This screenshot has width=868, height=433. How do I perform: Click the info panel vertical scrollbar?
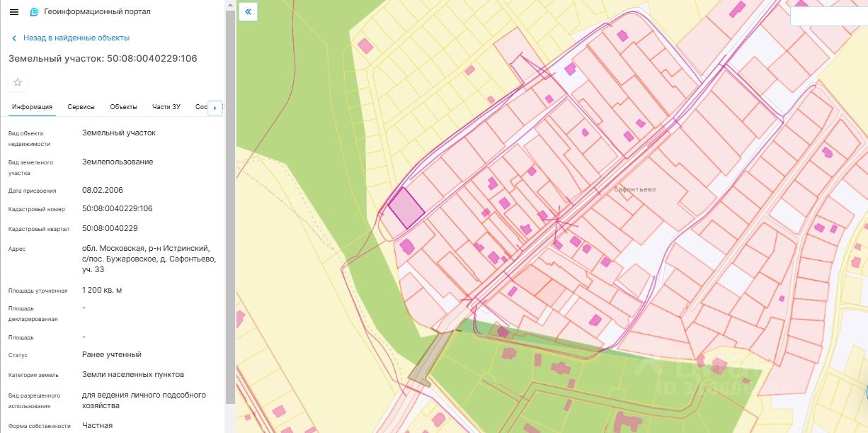pyautogui.click(x=229, y=206)
